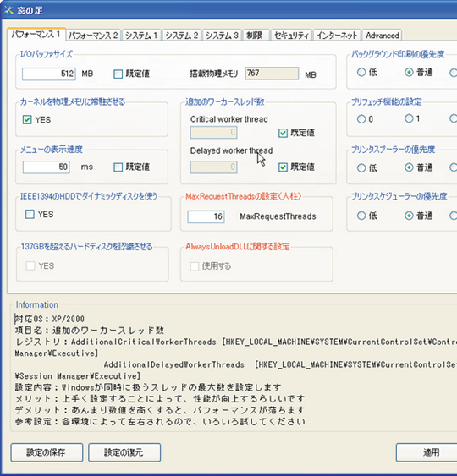Click the I/O buffer size input field

[49, 74]
